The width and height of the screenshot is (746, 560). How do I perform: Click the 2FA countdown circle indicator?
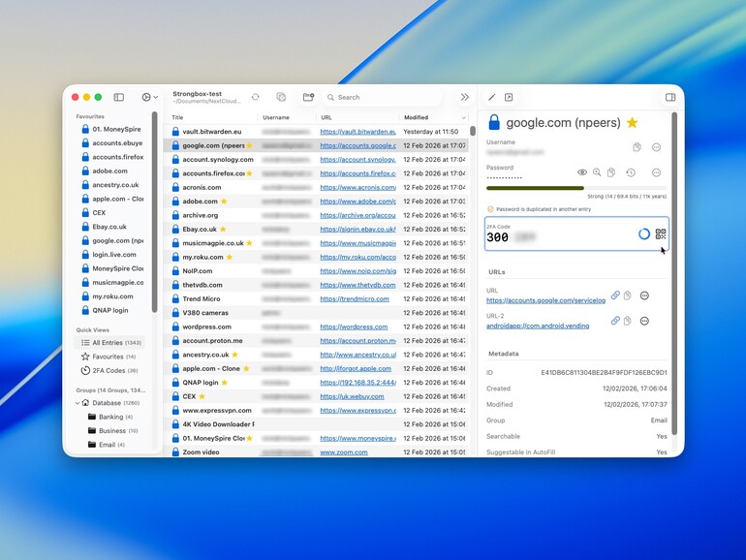643,233
